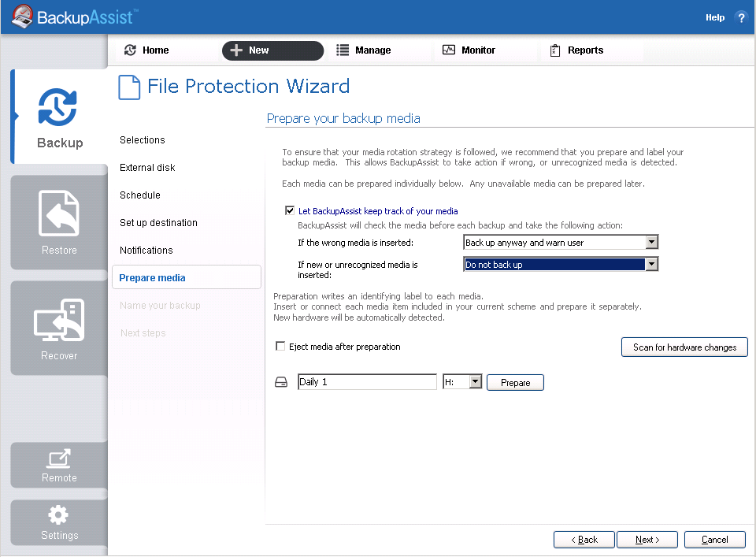Screen dimensions: 756x557
Task: Open the Help link
Action: (715, 17)
